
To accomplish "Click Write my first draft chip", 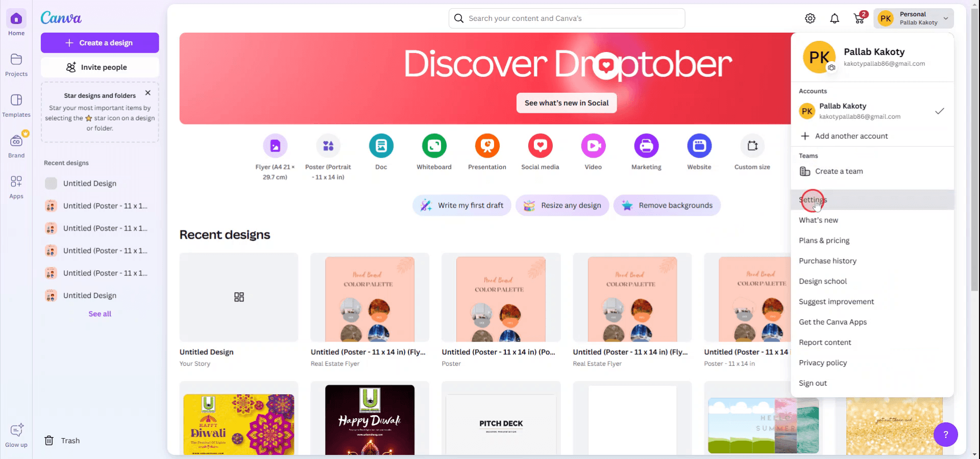I will 462,206.
